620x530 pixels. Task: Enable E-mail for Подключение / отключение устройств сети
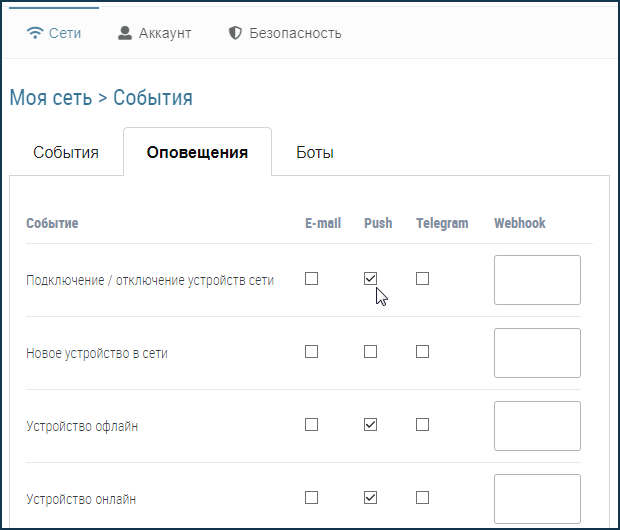pyautogui.click(x=312, y=279)
